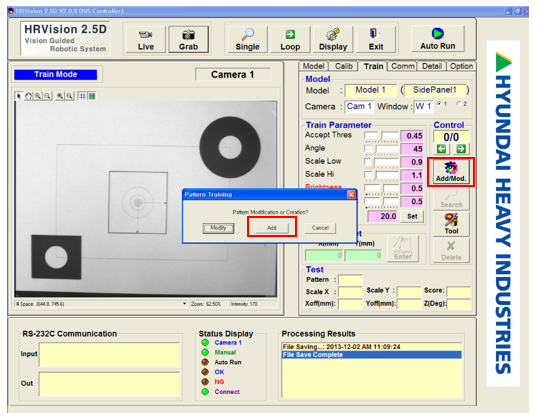Close the Pattern Training dialog
Image resolution: width=538 pixels, height=419 pixels.
click(x=351, y=195)
